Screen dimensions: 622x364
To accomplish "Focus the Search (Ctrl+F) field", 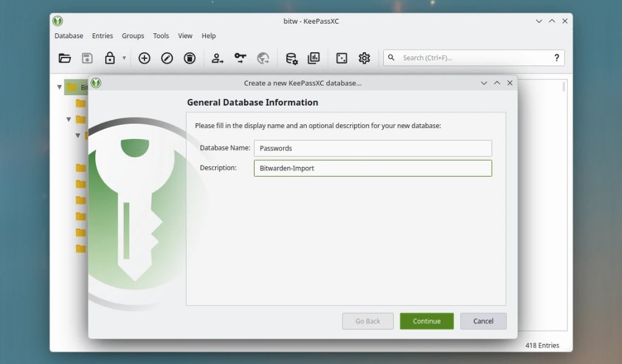I will (x=474, y=58).
